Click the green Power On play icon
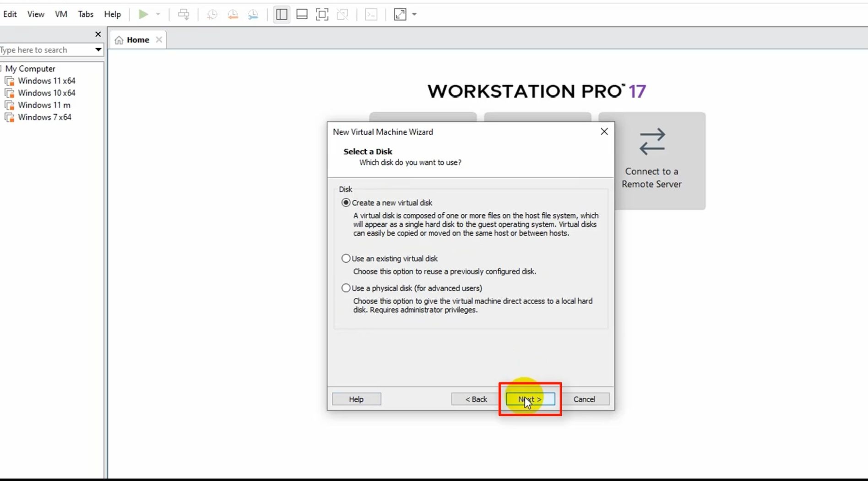The height and width of the screenshot is (481, 868). pyautogui.click(x=143, y=14)
